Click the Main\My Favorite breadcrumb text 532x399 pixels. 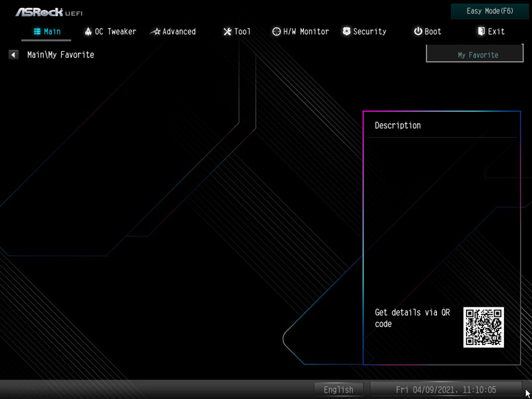pos(61,55)
